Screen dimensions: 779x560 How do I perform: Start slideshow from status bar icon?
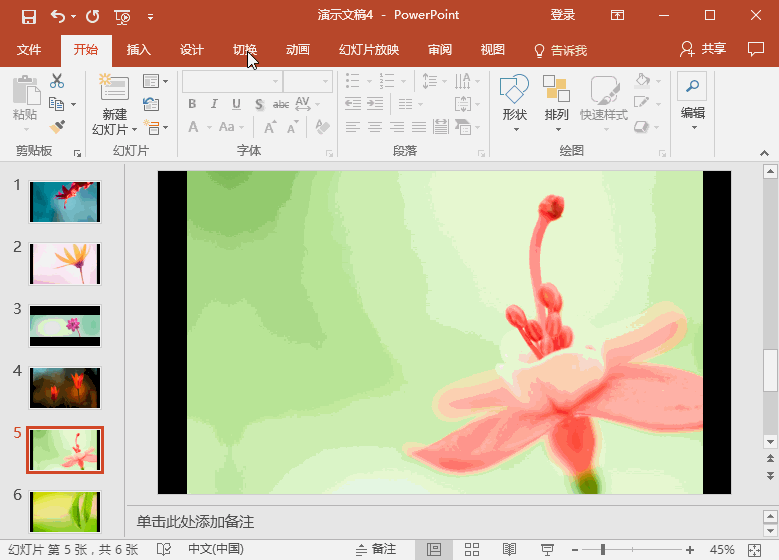pyautogui.click(x=547, y=550)
